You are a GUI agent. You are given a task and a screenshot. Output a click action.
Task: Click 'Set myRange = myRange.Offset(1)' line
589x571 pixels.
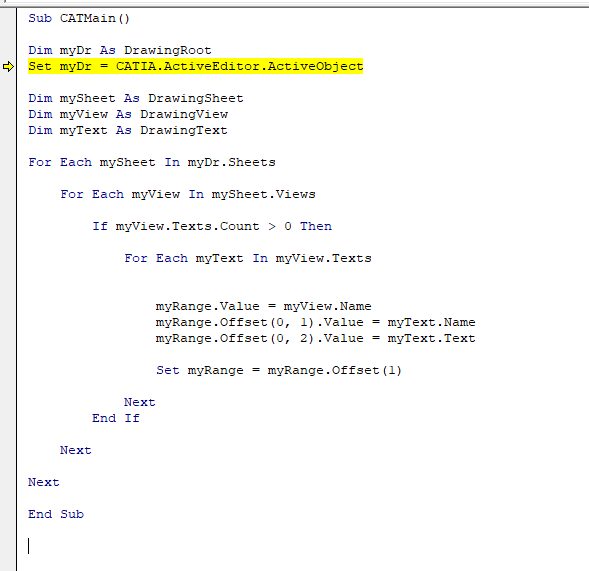pos(279,370)
